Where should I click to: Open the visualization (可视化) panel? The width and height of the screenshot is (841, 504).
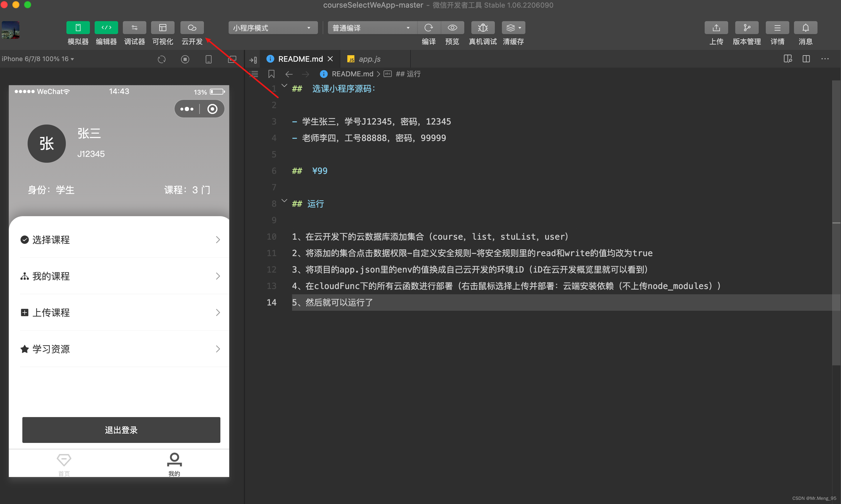(162, 28)
